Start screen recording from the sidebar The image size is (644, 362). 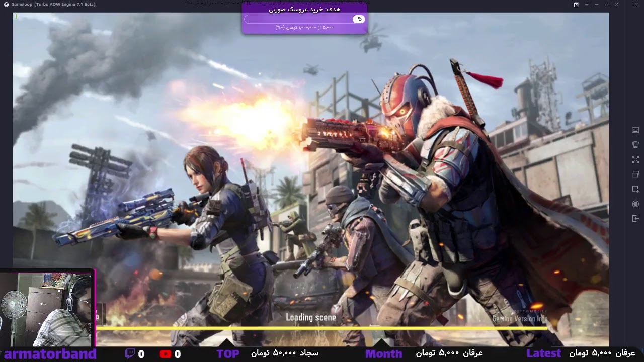pyautogui.click(x=635, y=204)
